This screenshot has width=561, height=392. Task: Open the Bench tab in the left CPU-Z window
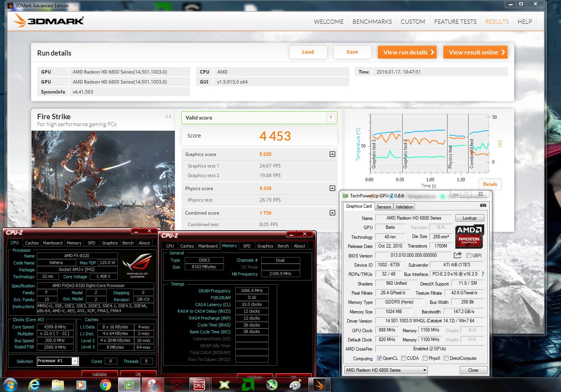click(128, 243)
